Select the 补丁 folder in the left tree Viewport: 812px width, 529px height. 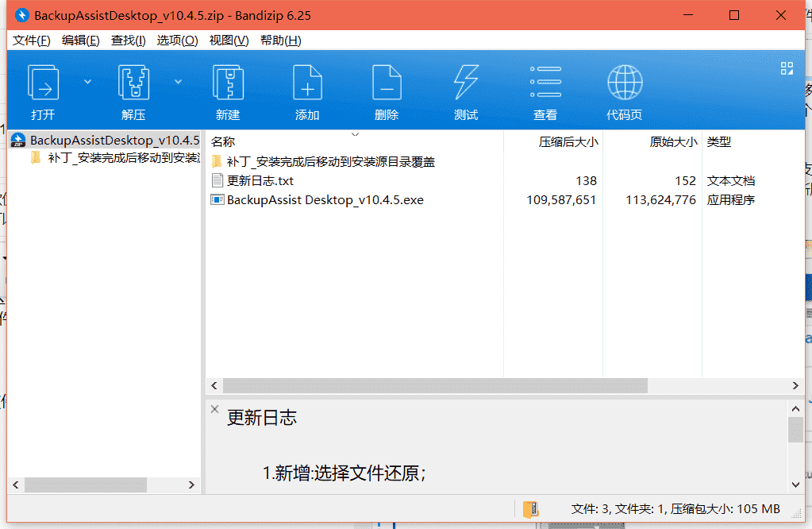coord(123,158)
